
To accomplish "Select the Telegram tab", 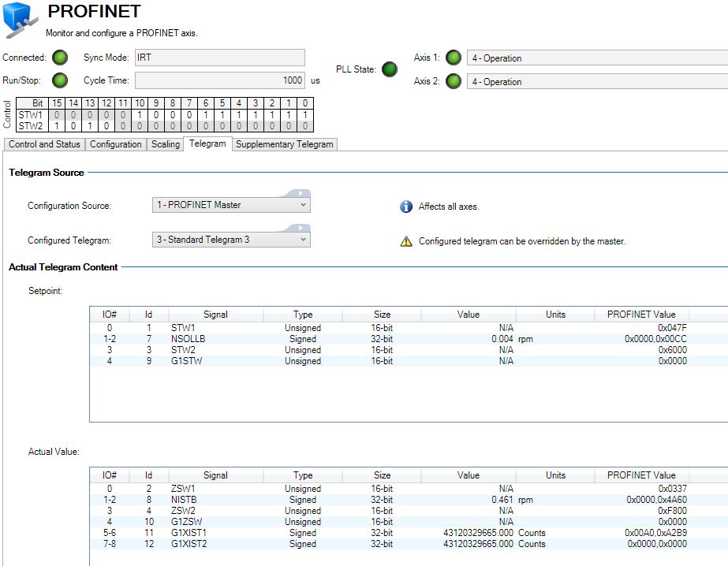I will (207, 143).
